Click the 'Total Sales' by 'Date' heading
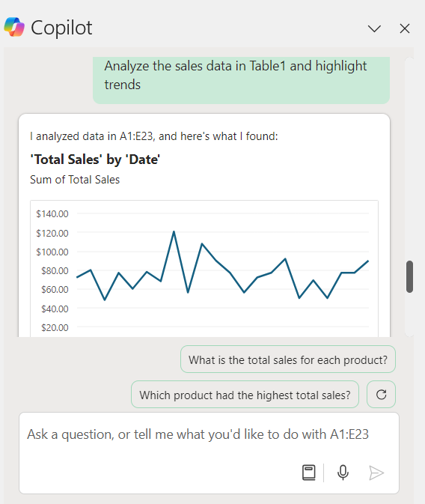The image size is (425, 504). coord(95,160)
